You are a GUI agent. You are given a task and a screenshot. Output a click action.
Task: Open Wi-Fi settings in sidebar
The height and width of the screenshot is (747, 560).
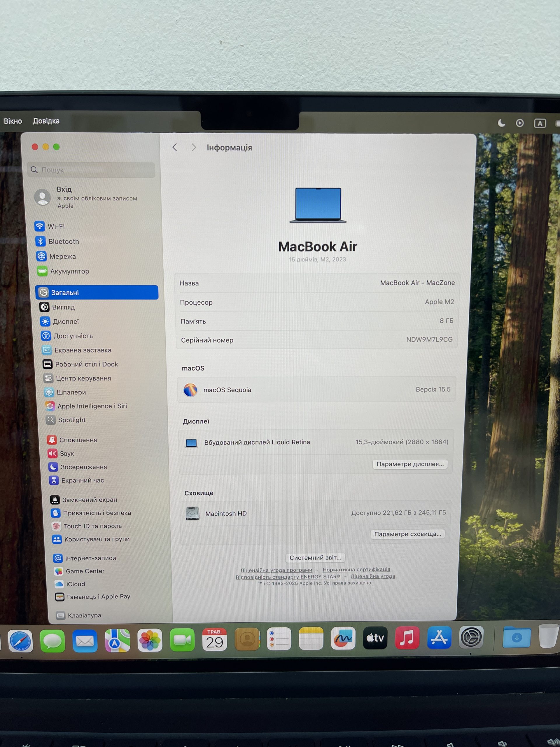[49, 226]
